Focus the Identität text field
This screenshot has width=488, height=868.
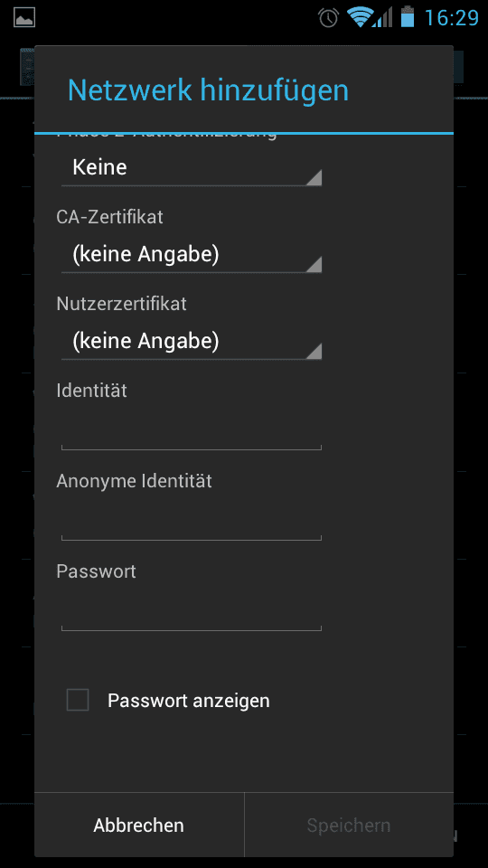pyautogui.click(x=192, y=430)
